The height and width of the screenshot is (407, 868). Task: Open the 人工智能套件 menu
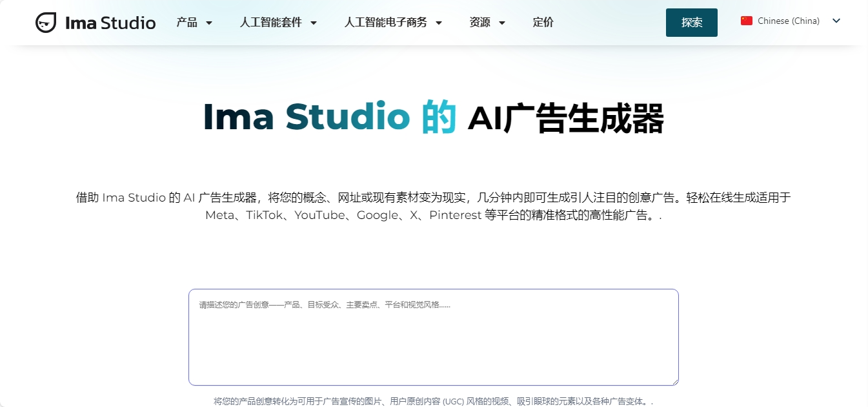(270, 23)
